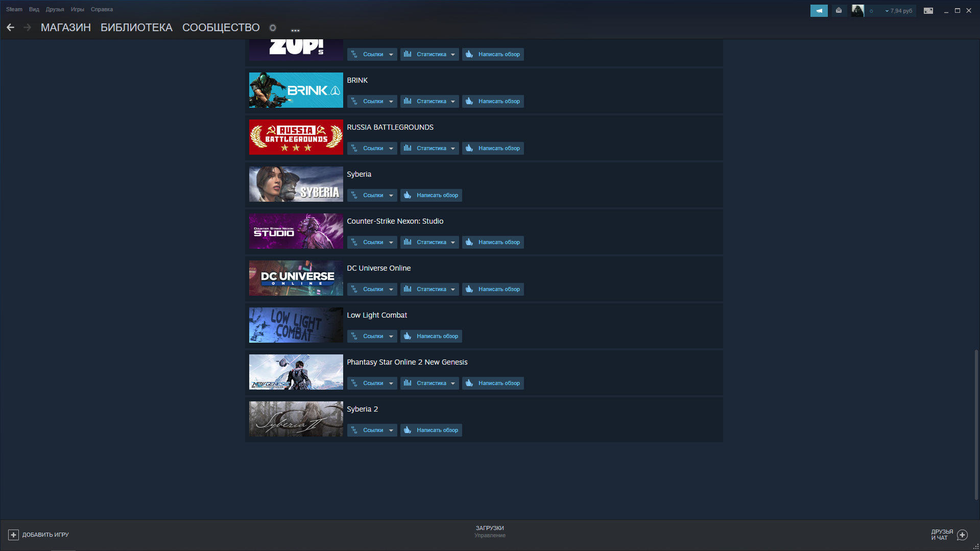Click thumbs-up icon in Phantasy Star Online 2 row
The height and width of the screenshot is (551, 980).
point(469,383)
